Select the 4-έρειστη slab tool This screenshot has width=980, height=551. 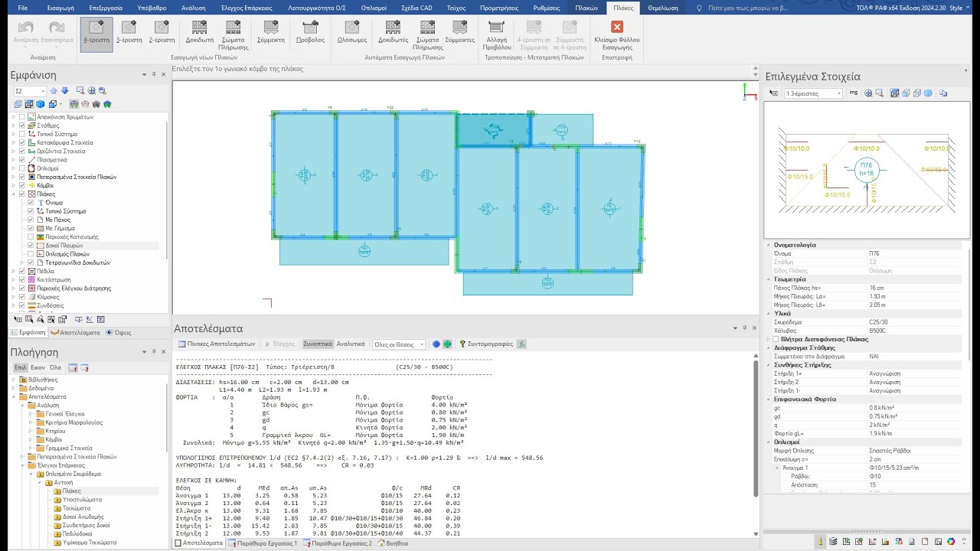(96, 34)
